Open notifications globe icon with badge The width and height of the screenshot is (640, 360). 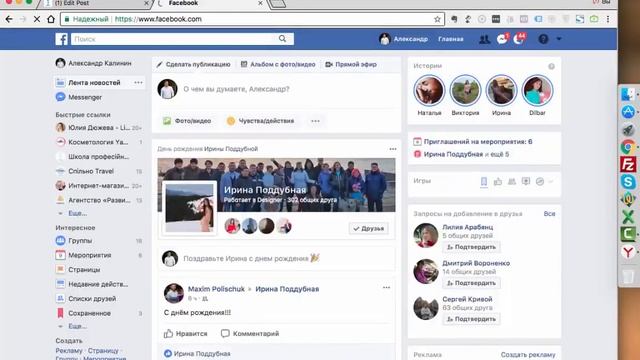click(518, 39)
